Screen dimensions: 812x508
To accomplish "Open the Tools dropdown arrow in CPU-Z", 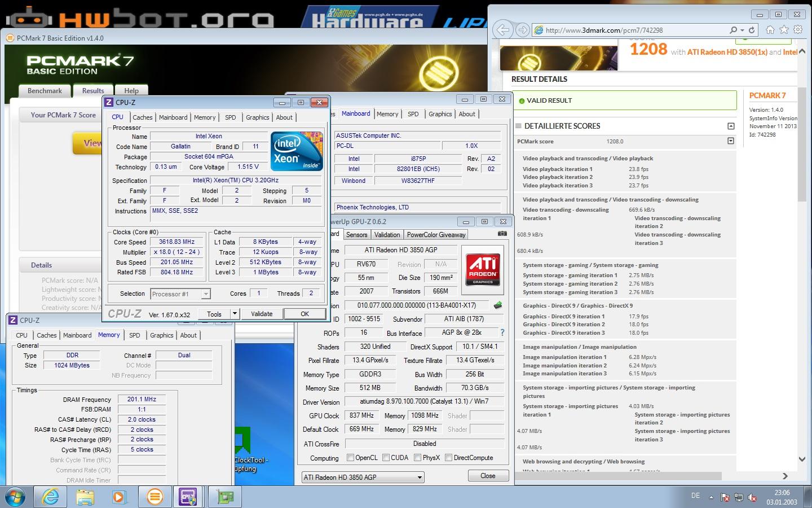I will [235, 314].
